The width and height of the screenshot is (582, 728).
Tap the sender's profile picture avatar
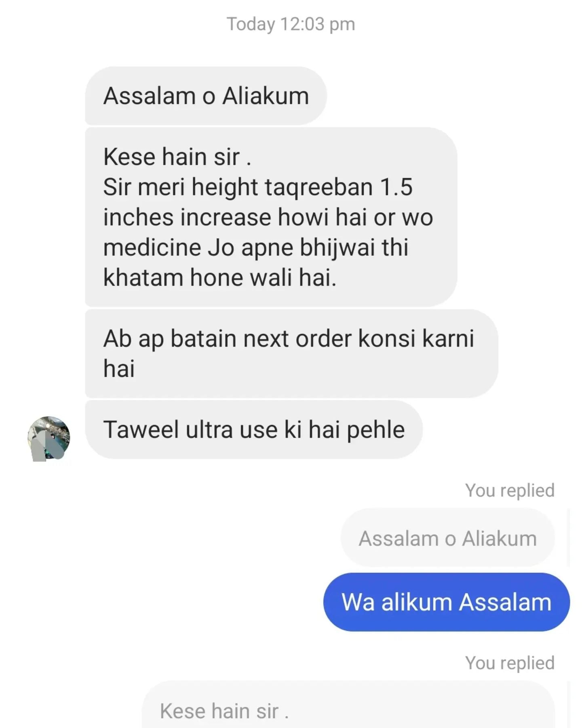point(48,439)
